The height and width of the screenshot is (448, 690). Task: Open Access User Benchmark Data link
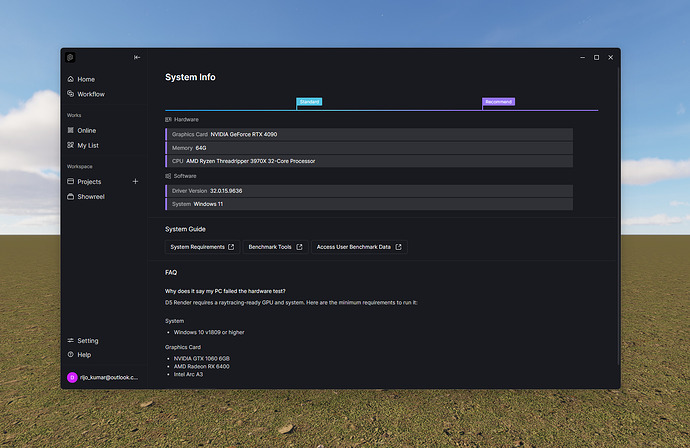click(359, 247)
